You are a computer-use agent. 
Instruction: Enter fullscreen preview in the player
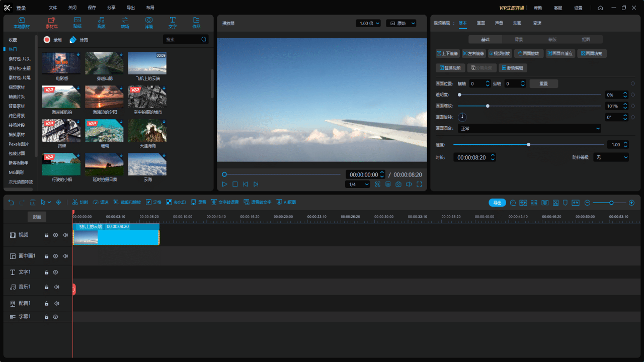pyautogui.click(x=419, y=185)
